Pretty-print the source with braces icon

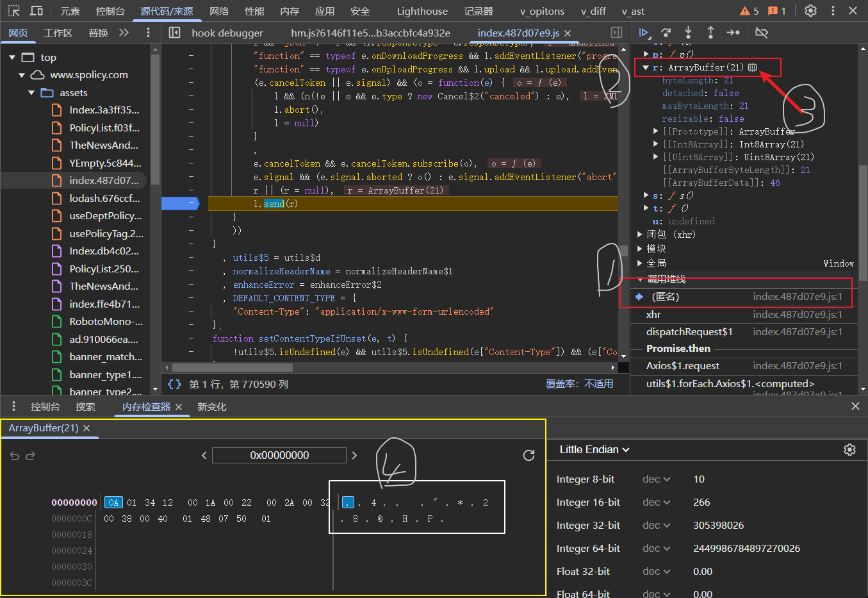(x=174, y=384)
